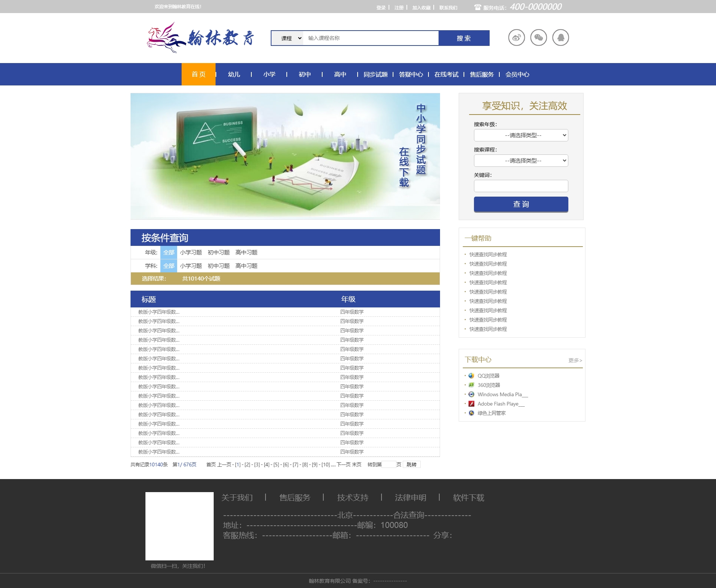Click the 跳转 page jump button

[x=411, y=465]
